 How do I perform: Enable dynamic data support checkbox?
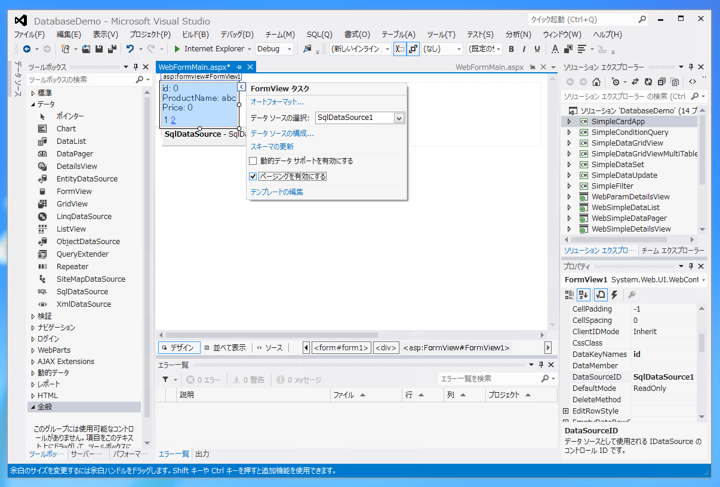pos(253,161)
